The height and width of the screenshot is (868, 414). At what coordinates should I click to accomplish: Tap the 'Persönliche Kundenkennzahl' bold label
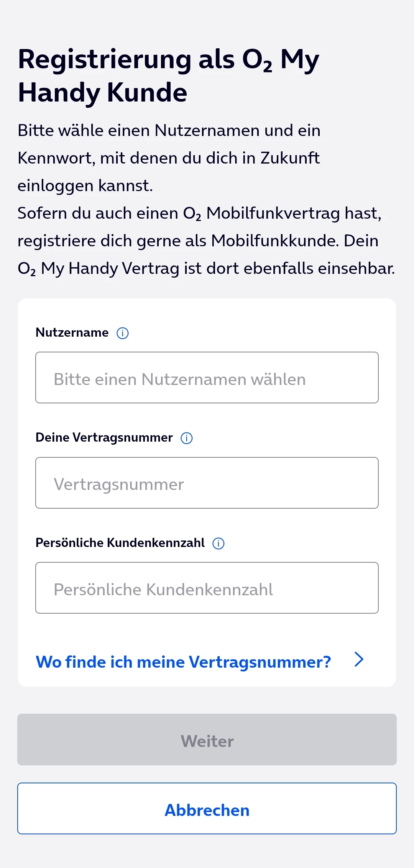120,543
